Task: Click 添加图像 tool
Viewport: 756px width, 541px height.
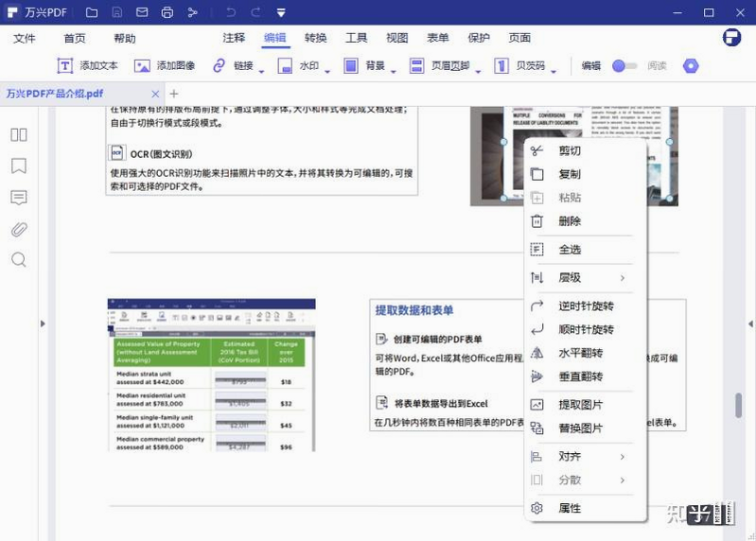Action: (x=165, y=65)
